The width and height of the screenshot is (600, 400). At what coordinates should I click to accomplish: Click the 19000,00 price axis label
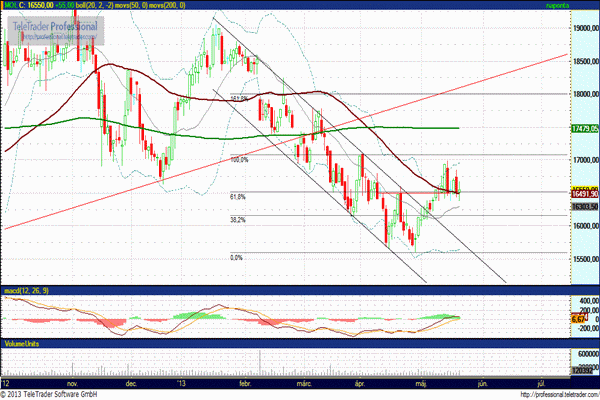[x=586, y=28]
